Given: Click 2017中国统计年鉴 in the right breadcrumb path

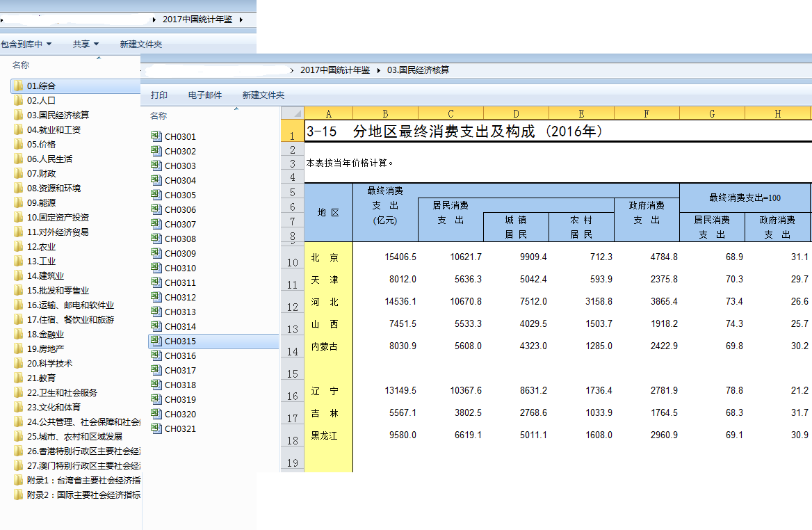Looking at the screenshot, I should (x=334, y=70).
